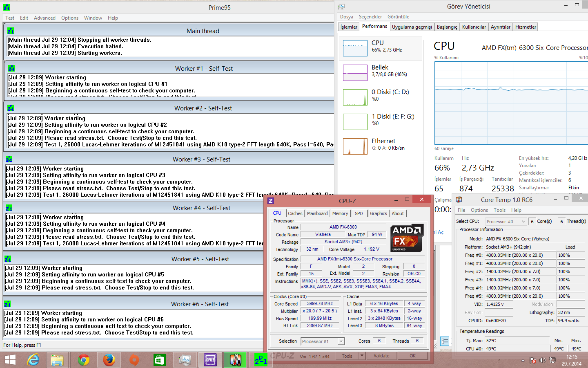Switch to the Mainboard tab in CPU-Z
Image resolution: width=588 pixels, height=368 pixels.
click(x=317, y=213)
